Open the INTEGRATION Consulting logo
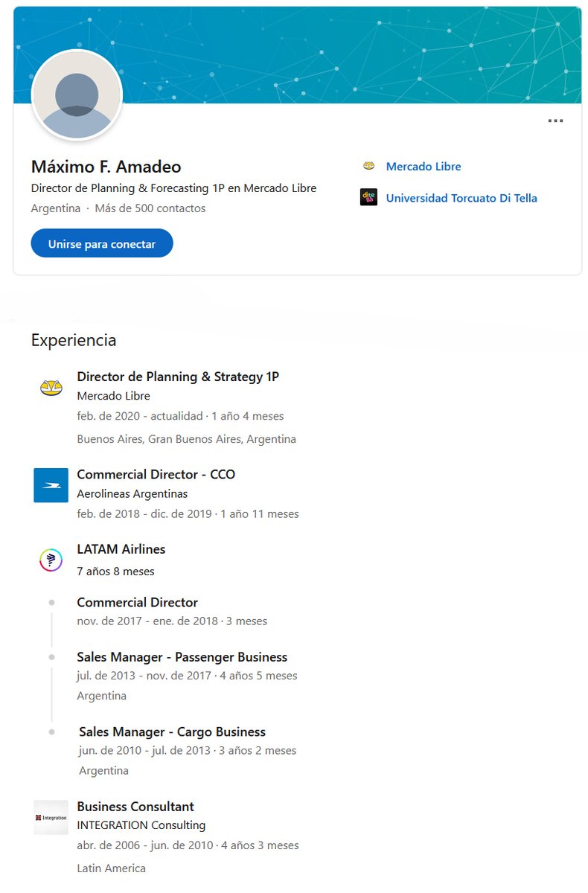Viewport: 588px width, 893px height. click(51, 817)
